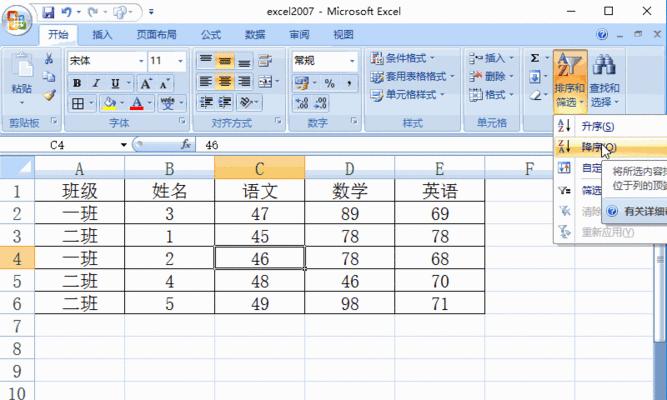
Task: Toggle center horizontal alignment
Action: point(225,81)
